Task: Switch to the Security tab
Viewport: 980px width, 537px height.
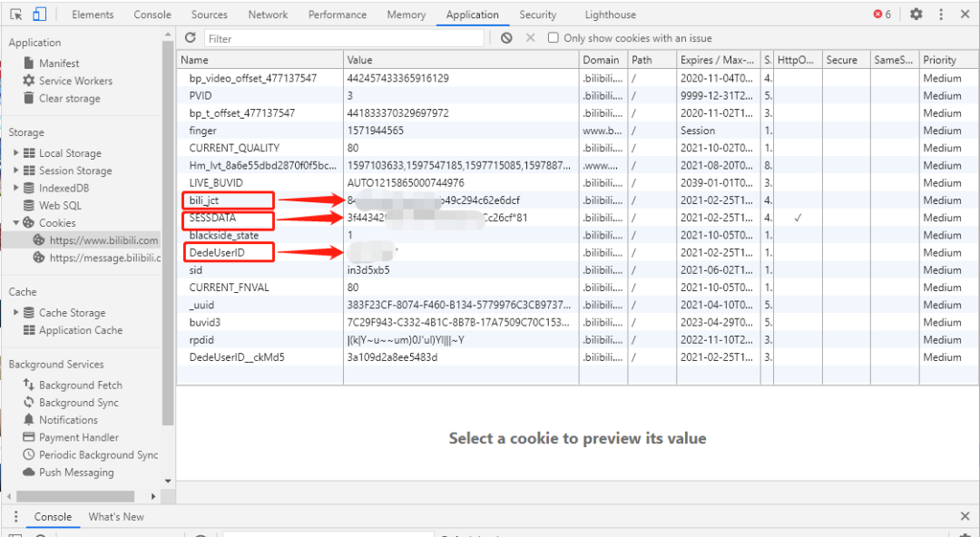Action: 537,15
